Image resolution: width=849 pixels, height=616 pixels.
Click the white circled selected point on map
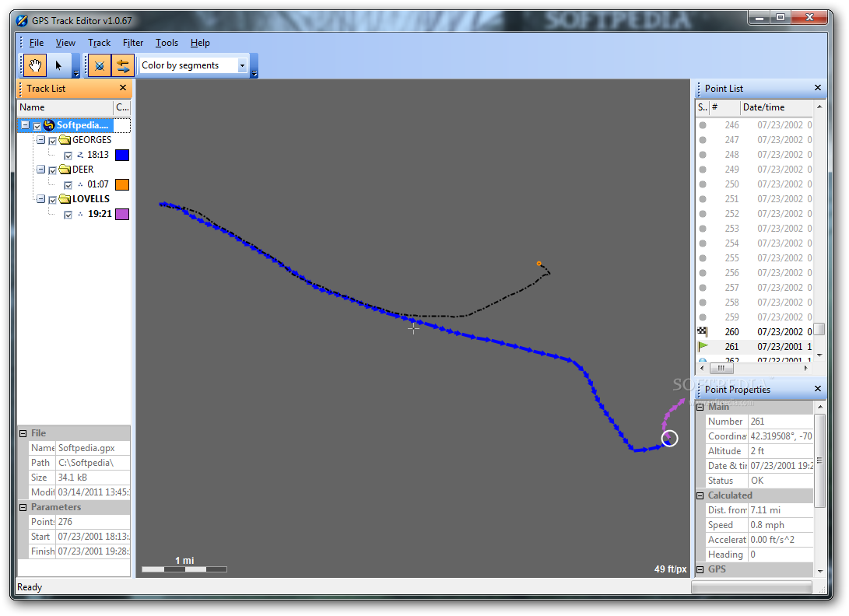point(670,439)
